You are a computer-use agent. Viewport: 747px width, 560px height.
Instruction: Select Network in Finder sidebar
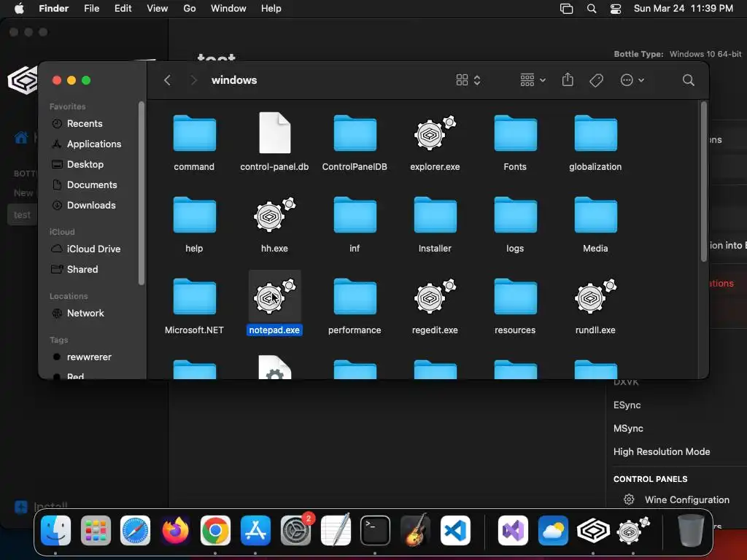point(85,314)
